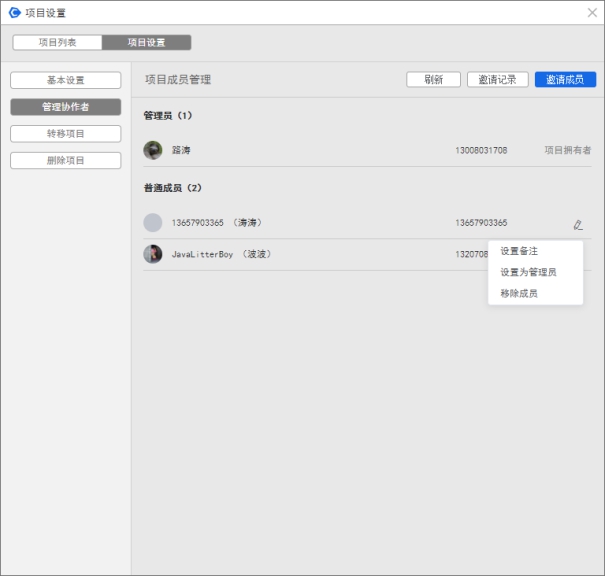Select 设置为管理员 in the popup menu

[528, 272]
